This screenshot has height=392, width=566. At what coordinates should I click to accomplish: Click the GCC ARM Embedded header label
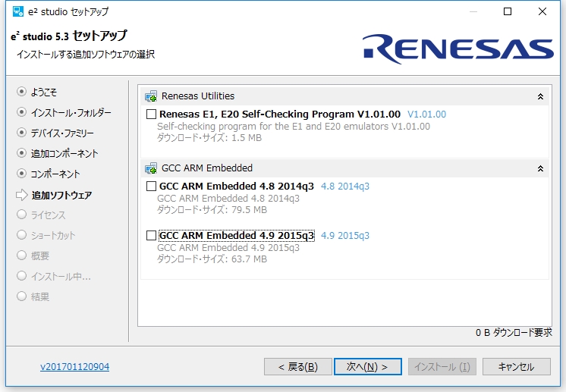(207, 168)
